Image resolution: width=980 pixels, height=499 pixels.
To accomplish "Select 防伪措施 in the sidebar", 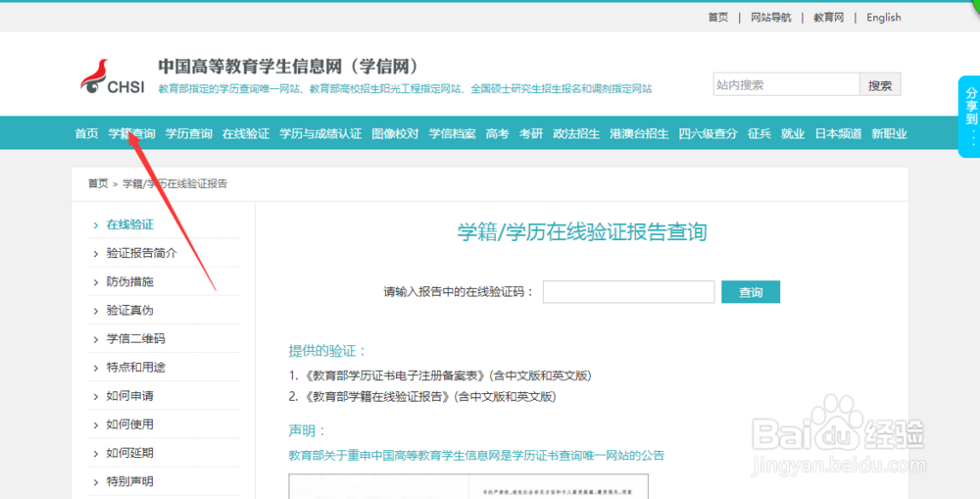I will (130, 282).
